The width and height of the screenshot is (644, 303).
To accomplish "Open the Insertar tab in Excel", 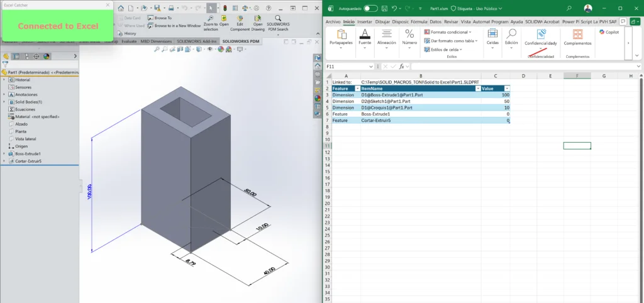I will [x=365, y=21].
